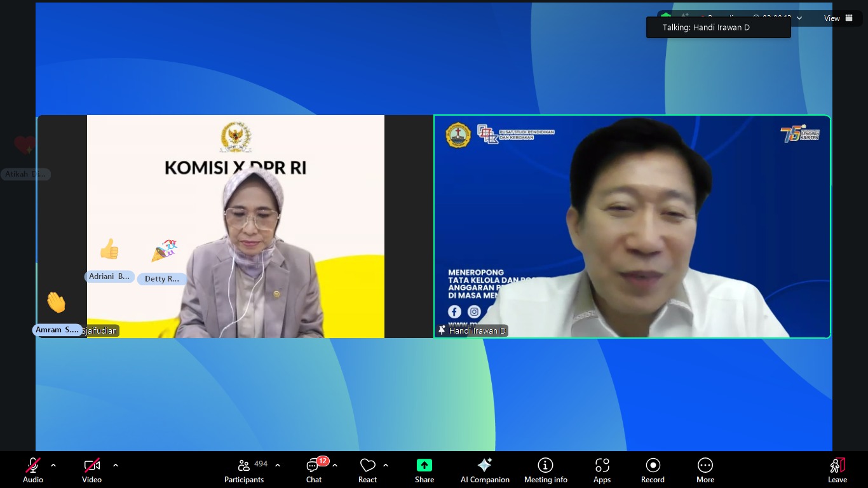Open video settings arrow next to Video
The height and width of the screenshot is (488, 868).
tap(116, 465)
